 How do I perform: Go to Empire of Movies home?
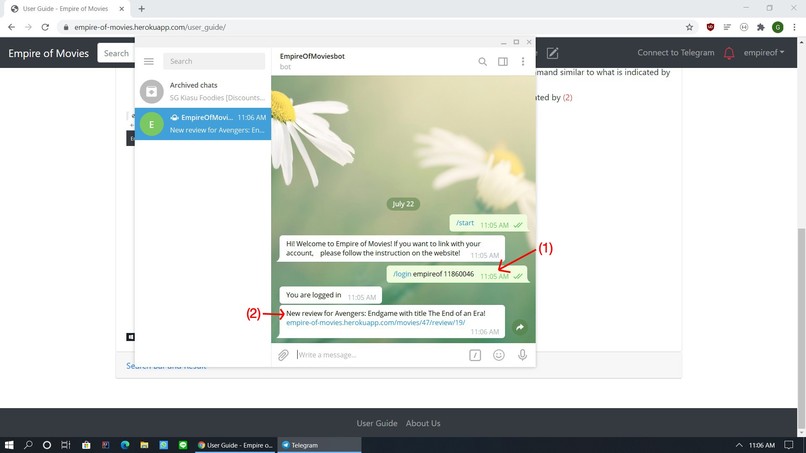[x=48, y=53]
